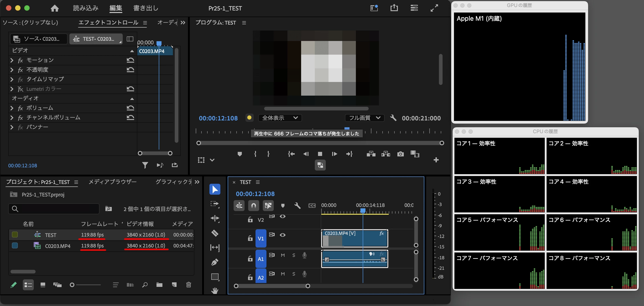
Task: Open the 全体表示 zoom level dropdown
Action: tap(280, 118)
